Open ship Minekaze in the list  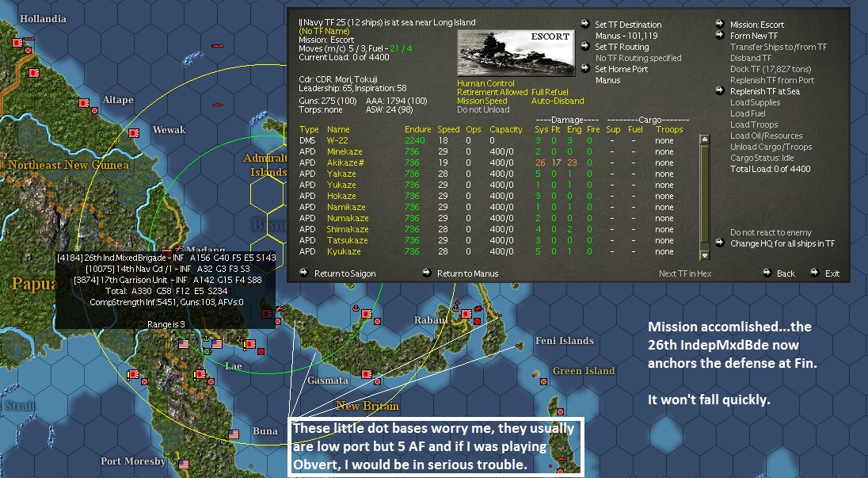pos(345,151)
